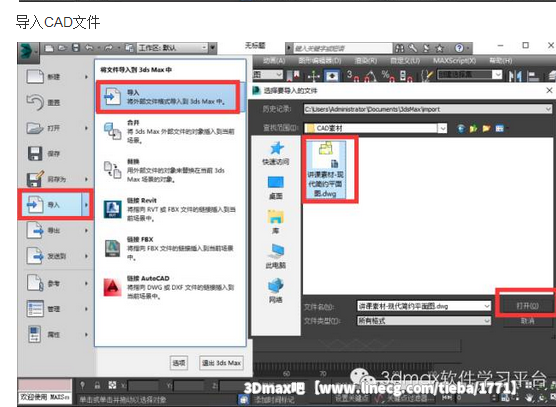
Task: Select 参考 in the application menu
Action: point(56,284)
